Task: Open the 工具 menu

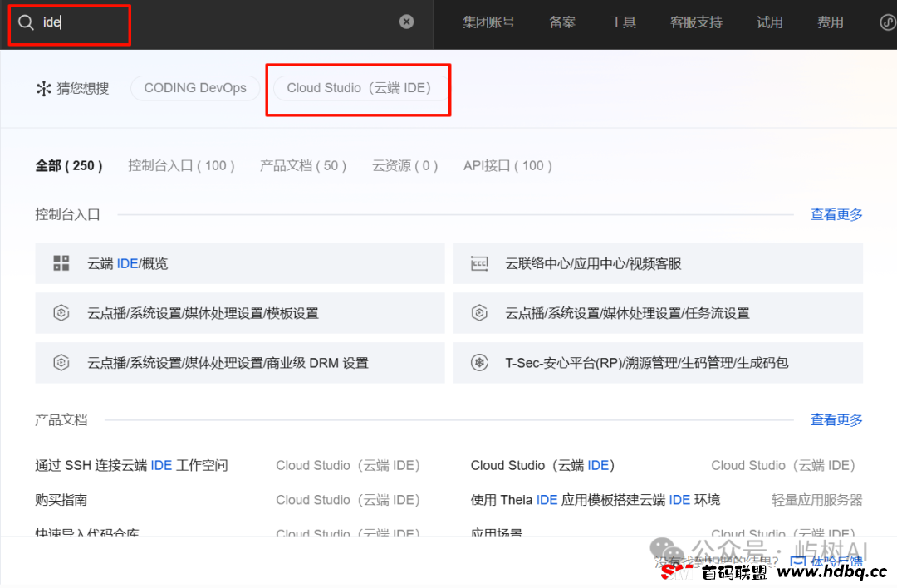Action: click(x=622, y=22)
